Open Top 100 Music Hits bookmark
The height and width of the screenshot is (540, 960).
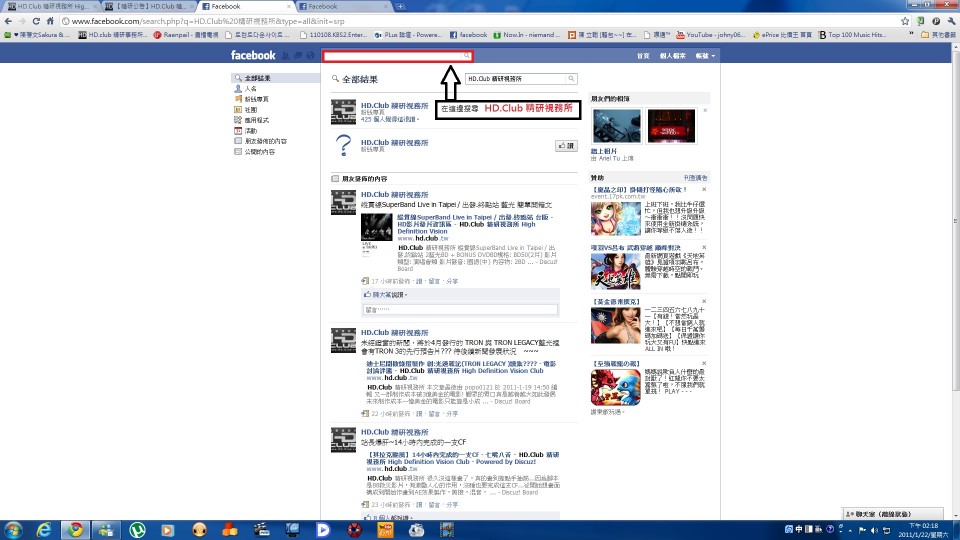852,35
